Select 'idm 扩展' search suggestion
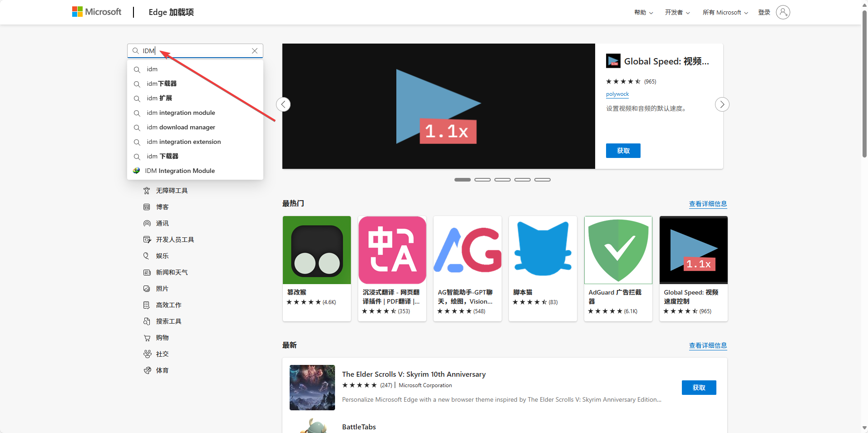Image resolution: width=868 pixels, height=433 pixels. pos(195,98)
